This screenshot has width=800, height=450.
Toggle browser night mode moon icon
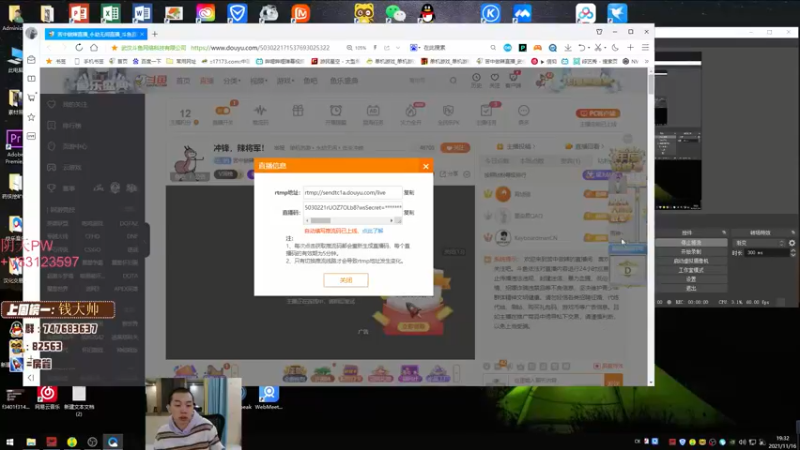615,47
